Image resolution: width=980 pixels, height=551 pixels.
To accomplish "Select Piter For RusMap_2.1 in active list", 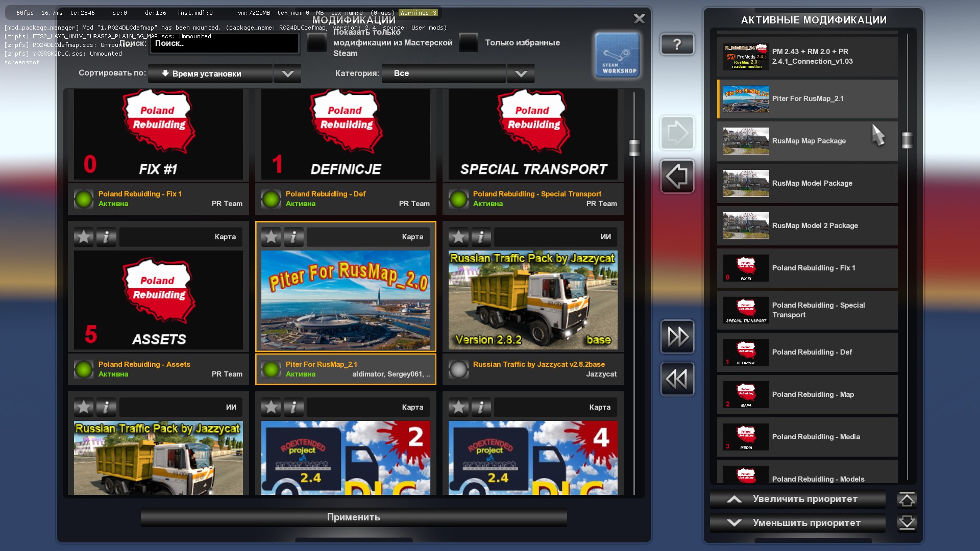I will (807, 99).
